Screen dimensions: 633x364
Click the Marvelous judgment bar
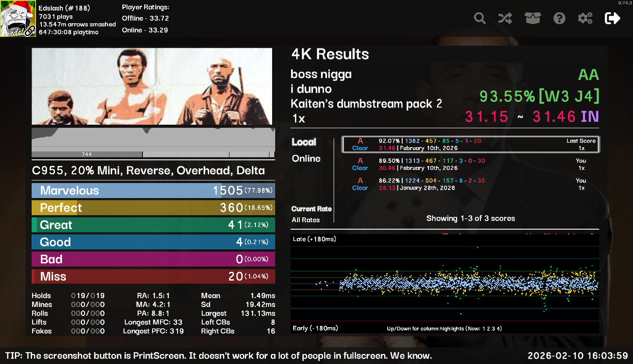[x=153, y=191]
